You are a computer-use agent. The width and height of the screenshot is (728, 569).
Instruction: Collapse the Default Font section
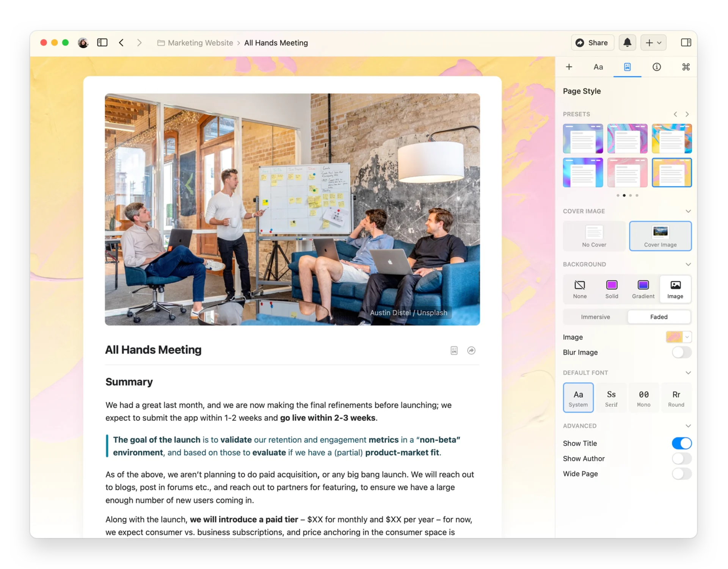coord(688,373)
